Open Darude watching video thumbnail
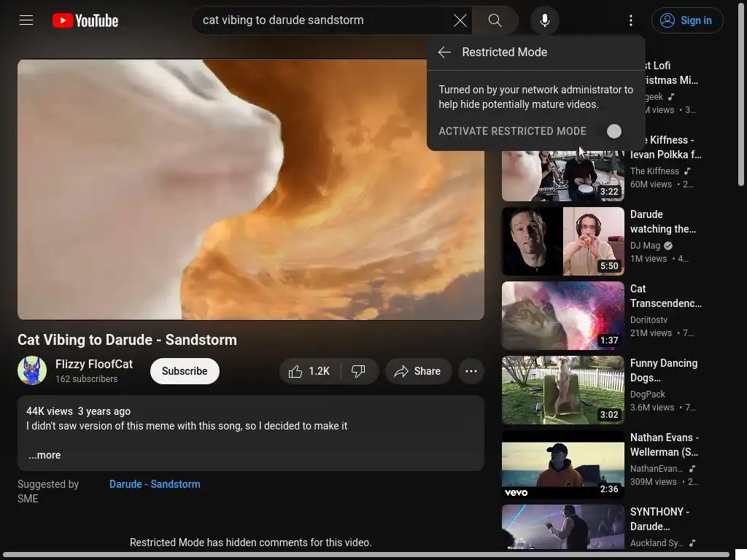Screen dimensions: 747x560 point(563,241)
